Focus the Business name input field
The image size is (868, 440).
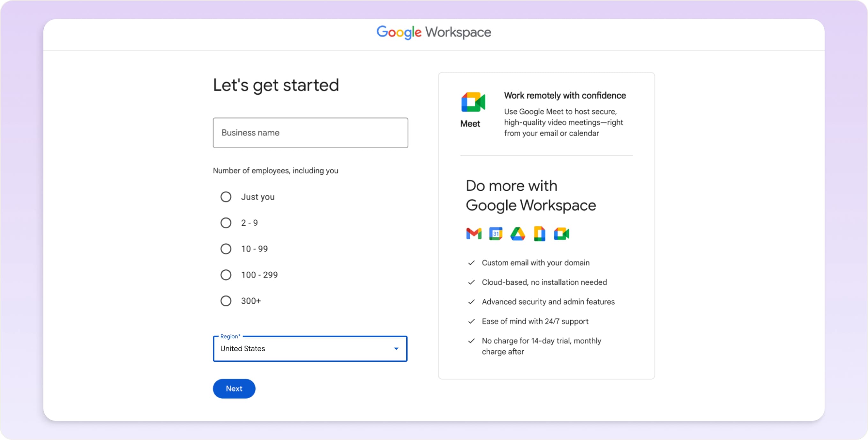point(310,133)
